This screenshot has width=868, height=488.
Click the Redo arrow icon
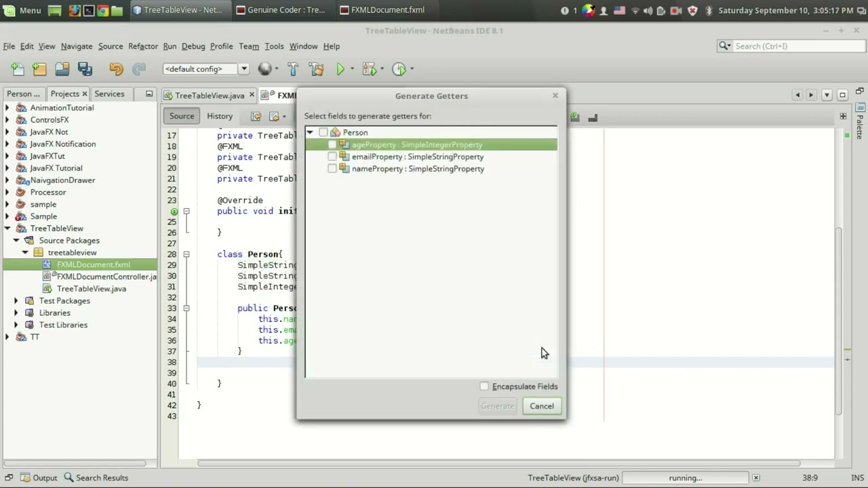(x=138, y=68)
